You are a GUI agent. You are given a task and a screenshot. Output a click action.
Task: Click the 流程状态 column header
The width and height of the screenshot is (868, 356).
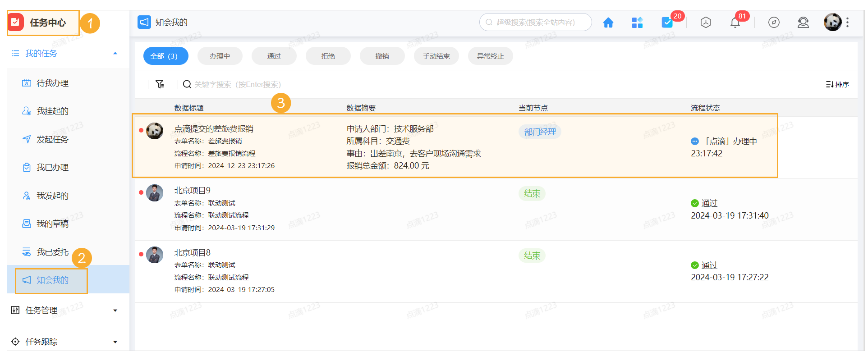(706, 108)
